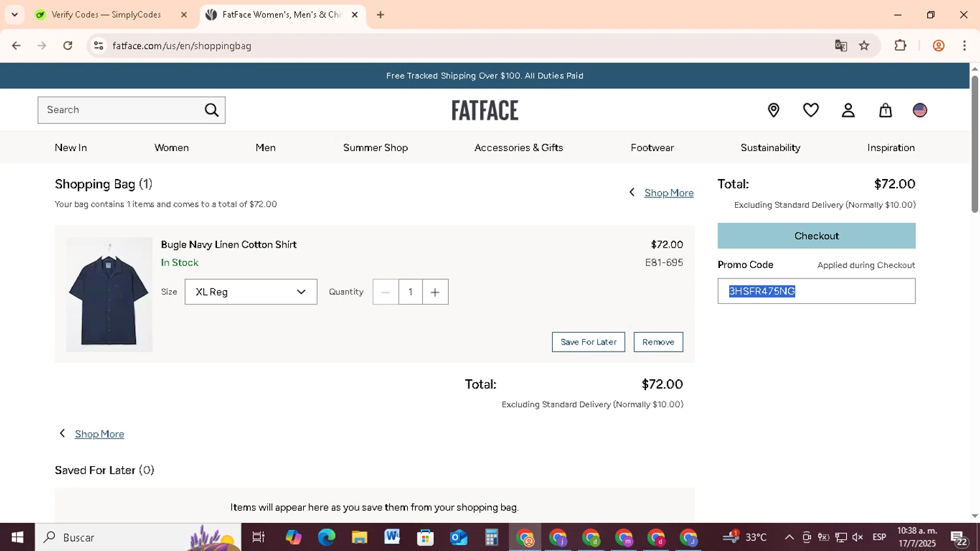
Task: Click the Checkout button
Action: pos(816,236)
